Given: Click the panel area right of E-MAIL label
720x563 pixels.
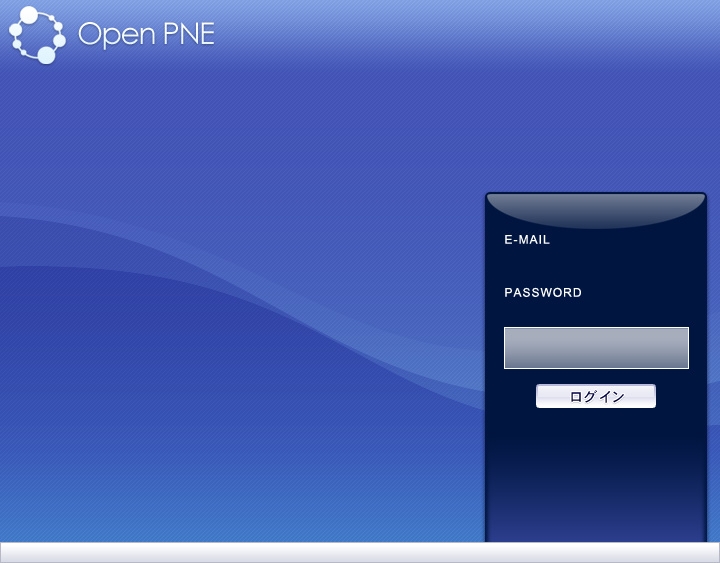Looking at the screenshot, I should (x=630, y=240).
